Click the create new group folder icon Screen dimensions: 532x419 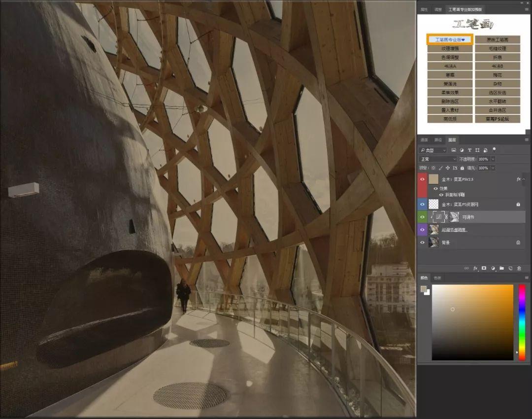[501, 268]
